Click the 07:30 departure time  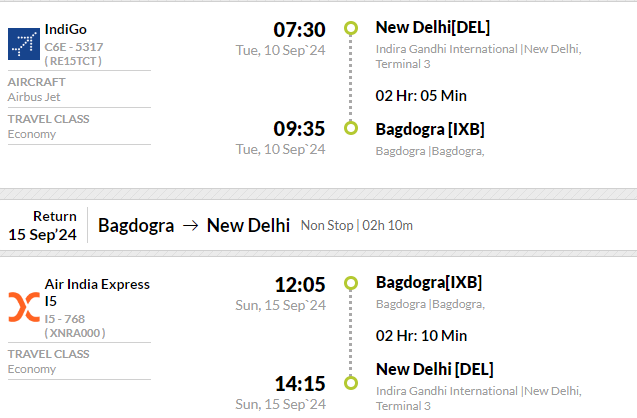coord(299,30)
